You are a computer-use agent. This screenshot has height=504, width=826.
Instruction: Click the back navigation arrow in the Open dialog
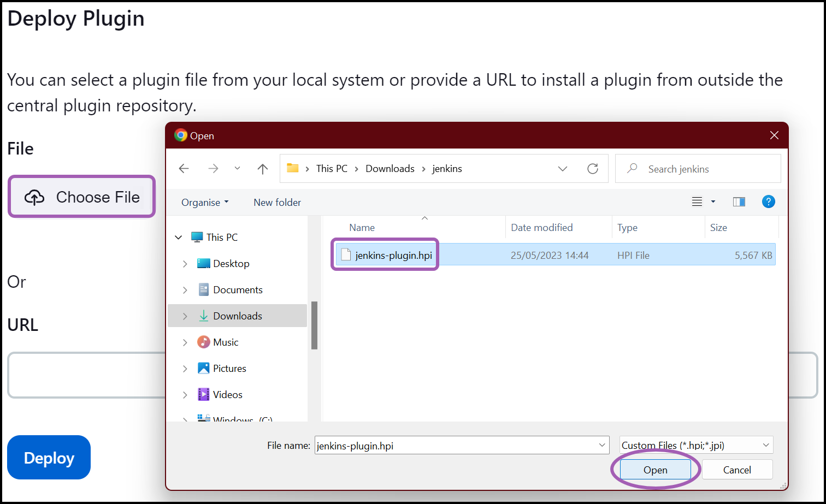(184, 168)
